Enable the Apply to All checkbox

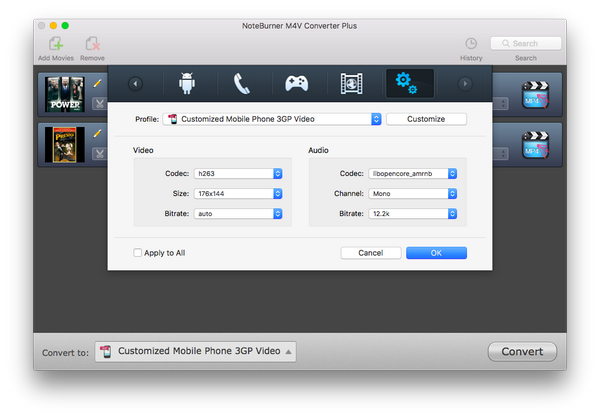[x=137, y=253]
